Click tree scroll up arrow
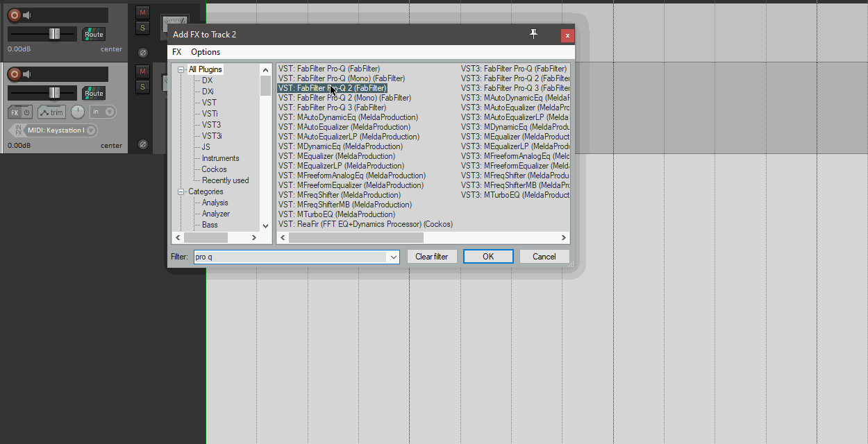 click(x=265, y=69)
